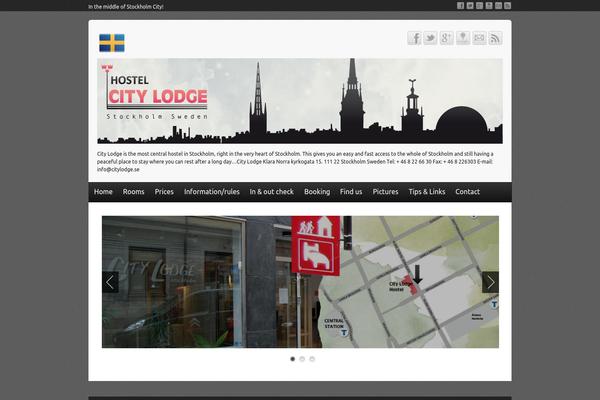Open the large Google Plus icon
This screenshot has height=400, width=600.
tap(447, 38)
